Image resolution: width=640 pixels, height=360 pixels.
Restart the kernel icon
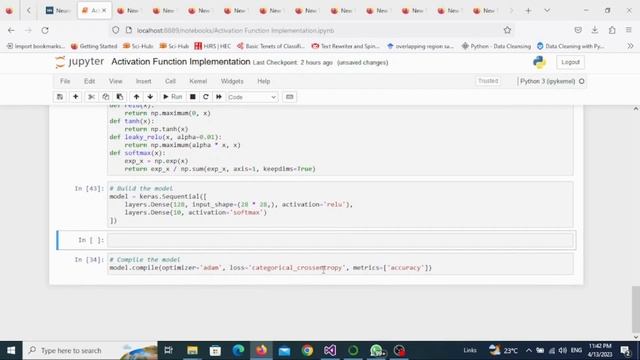click(206, 97)
